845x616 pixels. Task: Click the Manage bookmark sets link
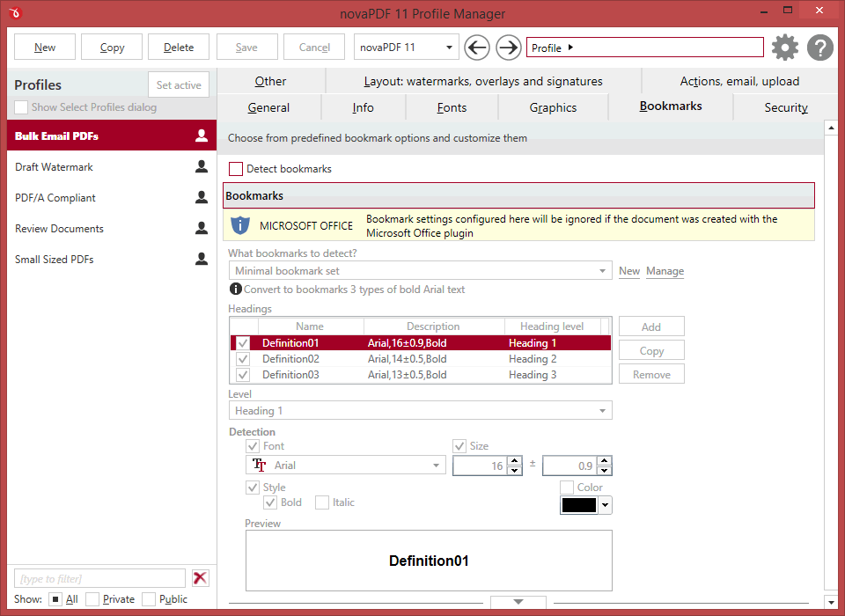pyautogui.click(x=665, y=271)
